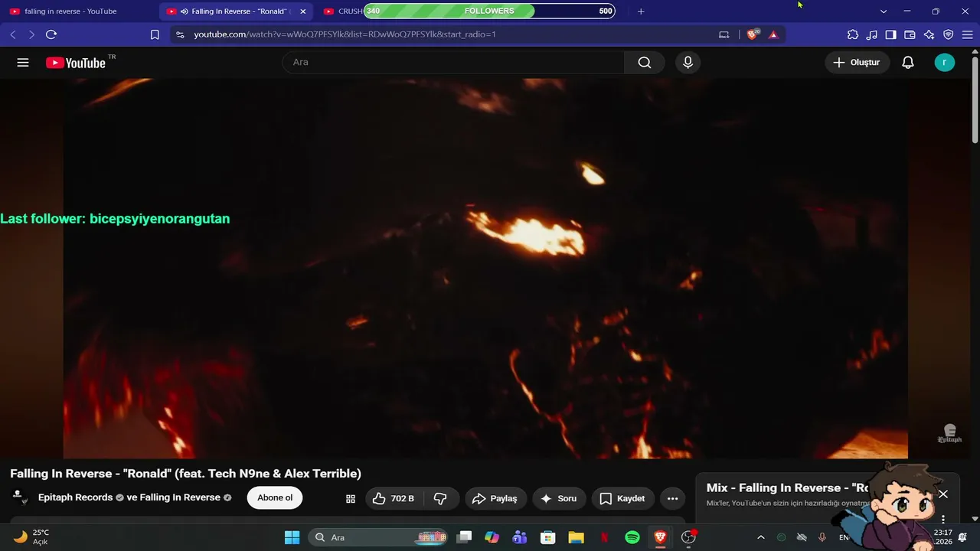Viewport: 980px width, 551px height.
Task: Click the search magnifier button
Action: tap(645, 63)
